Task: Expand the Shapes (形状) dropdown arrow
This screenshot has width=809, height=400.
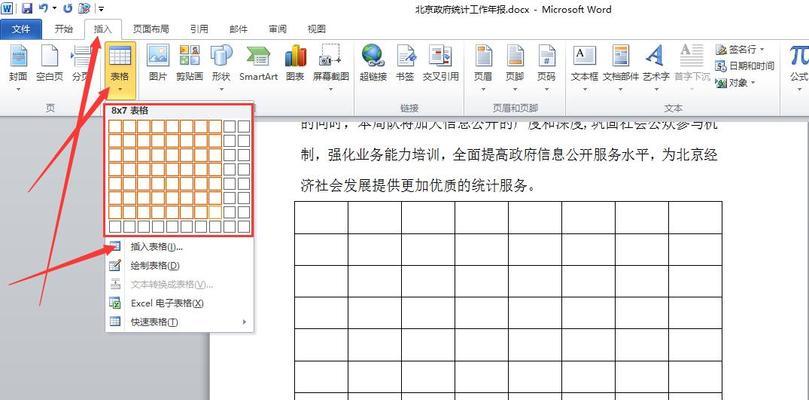Action: pos(221,89)
